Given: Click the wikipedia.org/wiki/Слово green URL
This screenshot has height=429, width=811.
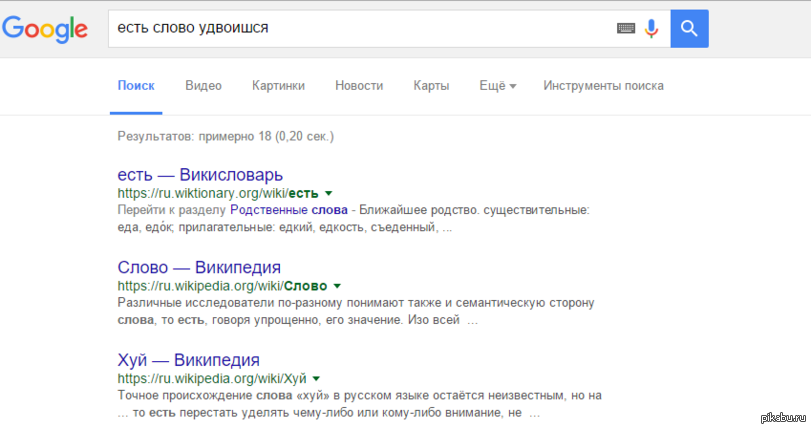Looking at the screenshot, I should 222,286.
